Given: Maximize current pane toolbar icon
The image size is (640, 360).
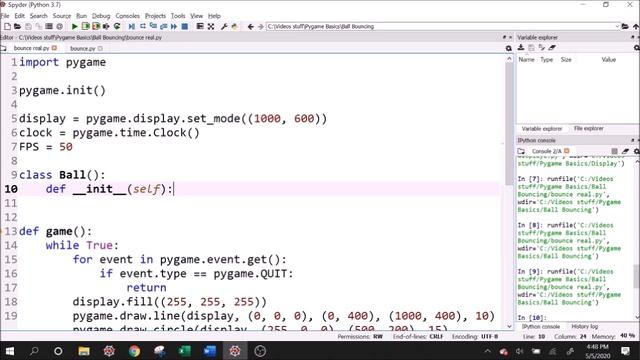Looking at the screenshot, I should click(x=200, y=27).
